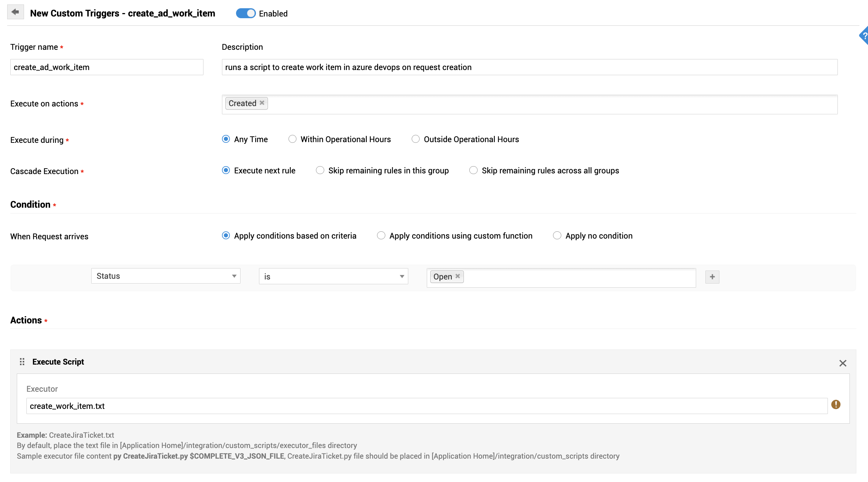Screen dimensions: 868x482
Task: Select Outside Operational Hours option
Action: coord(415,139)
